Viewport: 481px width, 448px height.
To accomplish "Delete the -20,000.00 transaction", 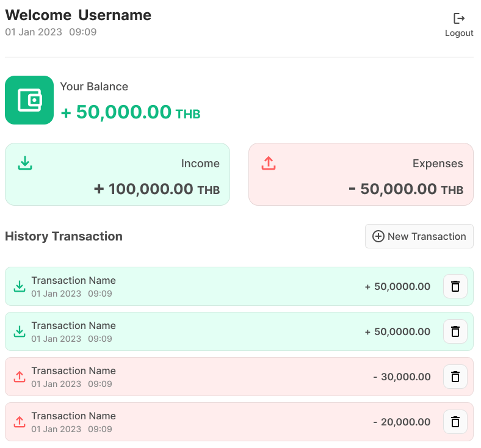I will (x=455, y=422).
